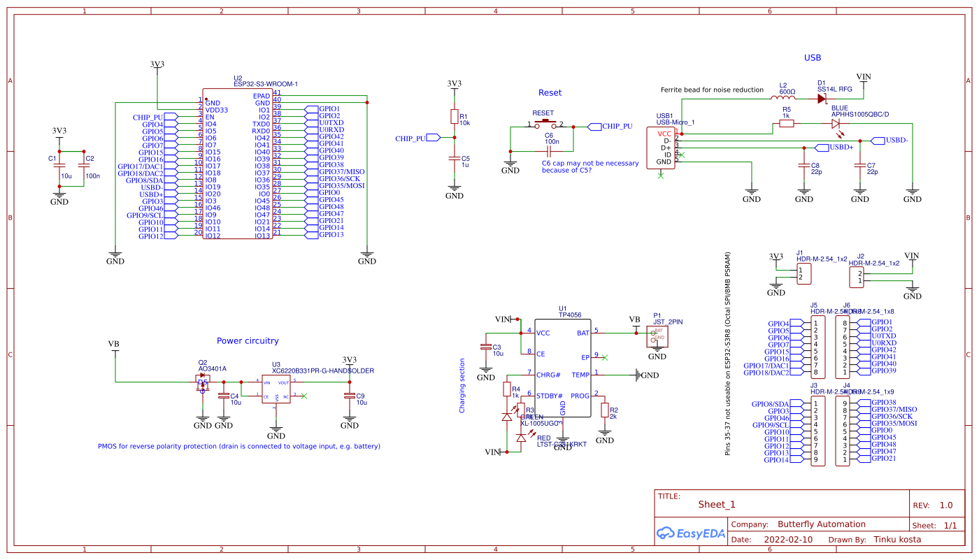Screen dimensions: 979x560
Task: Select the GPIO21 net flag at the J4 header
Action: pos(876,459)
